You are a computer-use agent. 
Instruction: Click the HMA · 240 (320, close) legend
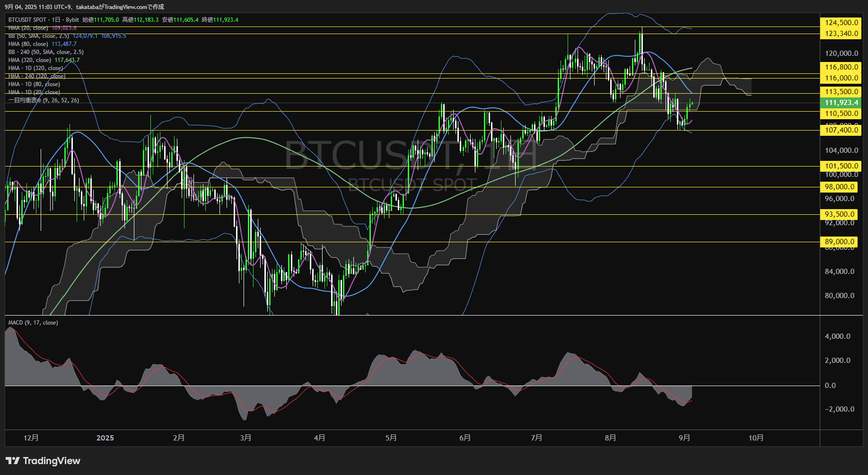tap(37, 76)
